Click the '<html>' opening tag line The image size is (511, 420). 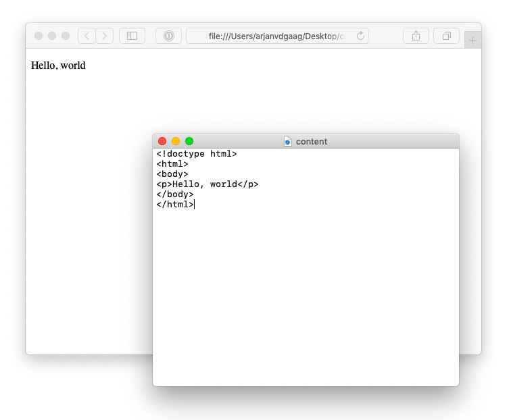click(172, 164)
